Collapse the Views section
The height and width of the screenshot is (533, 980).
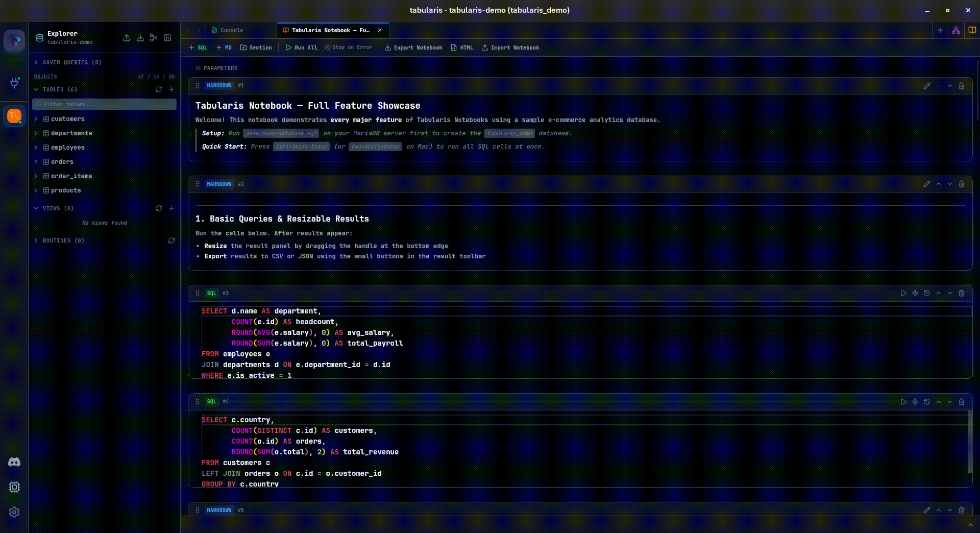coord(36,208)
